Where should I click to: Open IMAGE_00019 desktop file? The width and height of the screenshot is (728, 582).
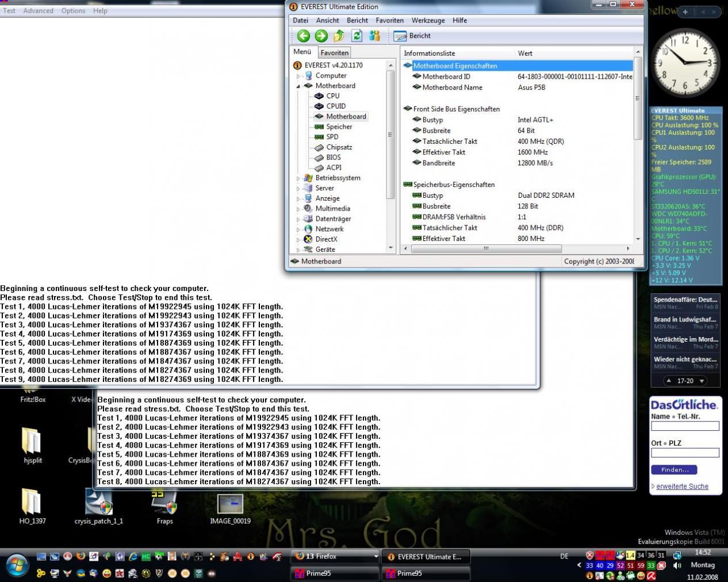tap(230, 508)
